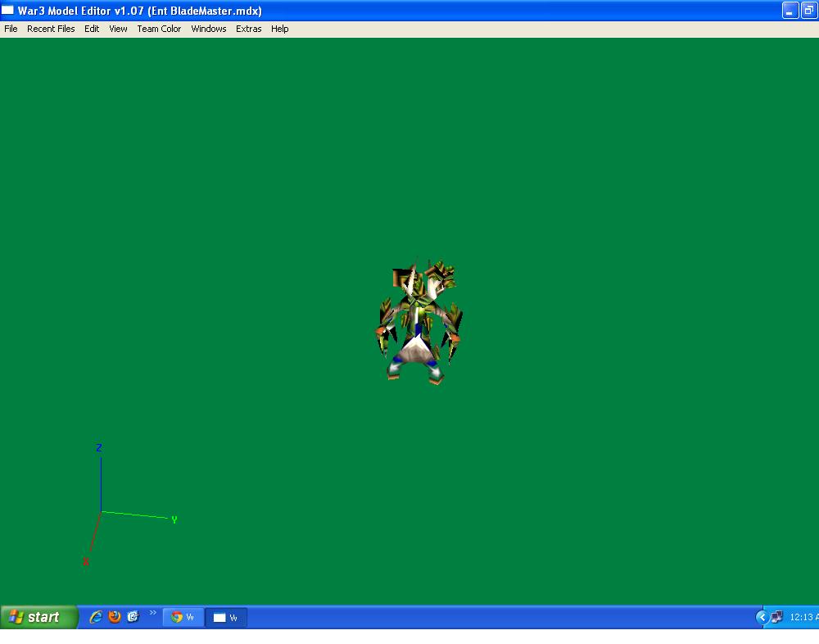Switch to the Chrome taskbar window

point(183,617)
